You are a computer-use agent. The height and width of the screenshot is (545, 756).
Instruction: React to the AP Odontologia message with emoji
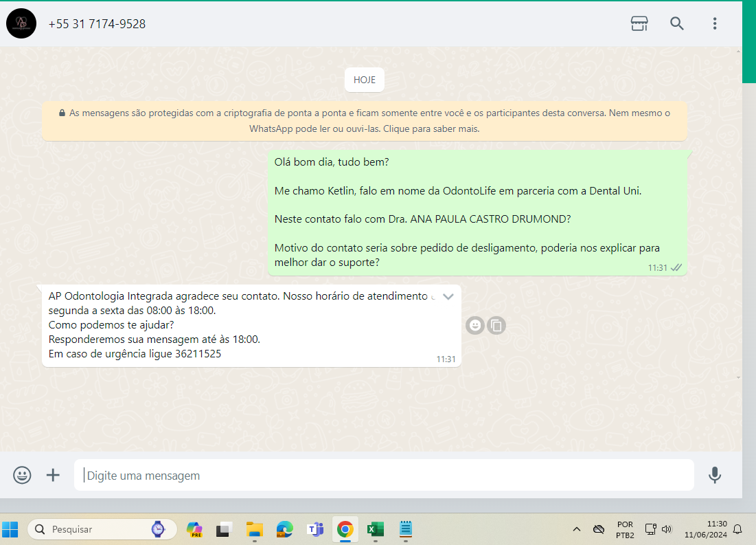pos(475,326)
